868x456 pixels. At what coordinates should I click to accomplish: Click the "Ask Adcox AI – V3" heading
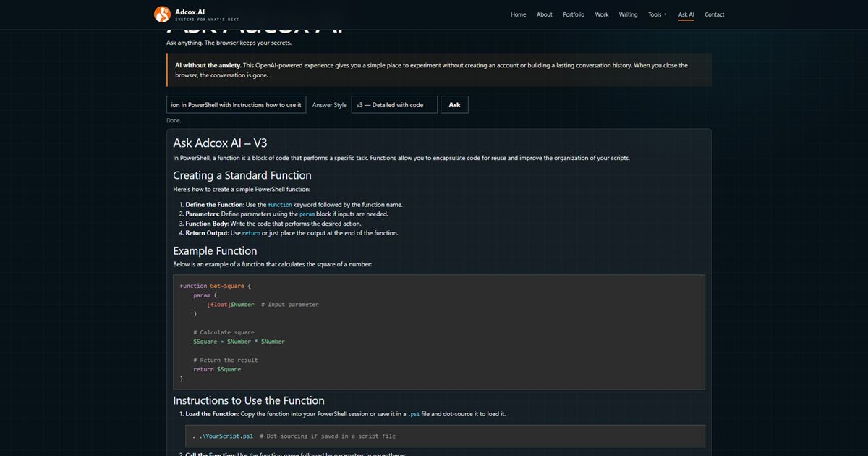(221, 143)
